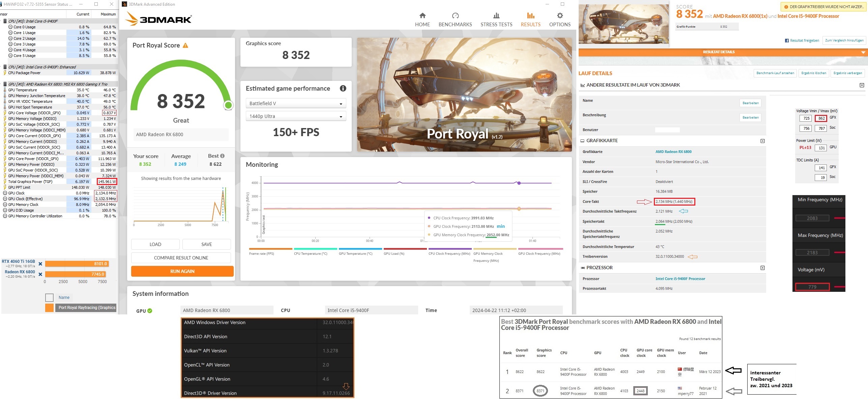Screen dimensions: 868x401
Task: Remove RTX 4060 Ti comparison with X icon
Action: pos(40,264)
